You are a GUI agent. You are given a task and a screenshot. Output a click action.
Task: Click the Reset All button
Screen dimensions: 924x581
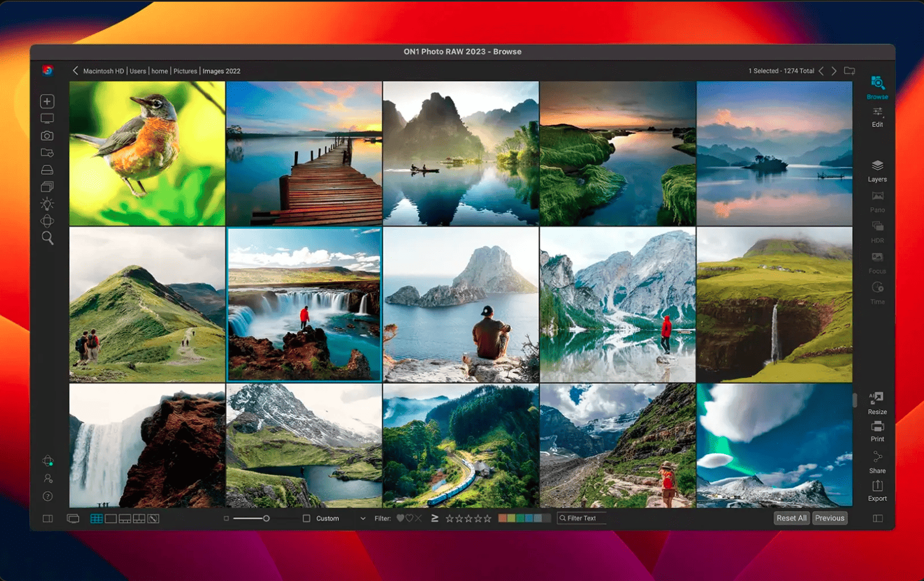pos(791,518)
